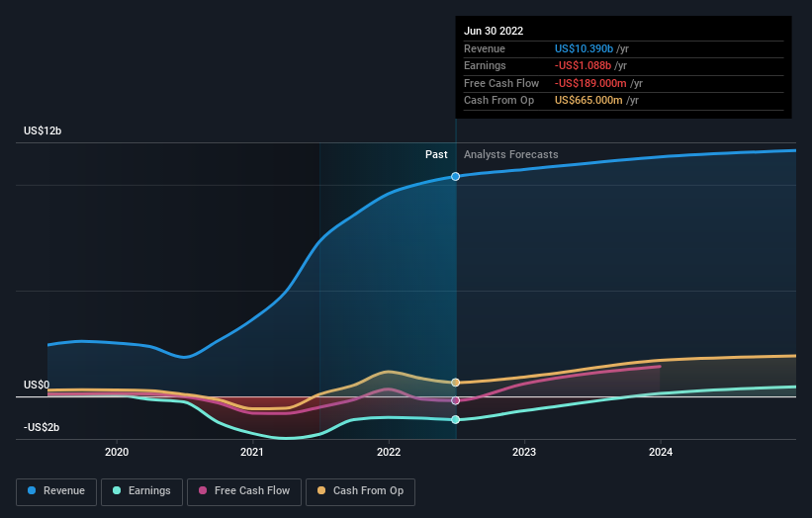The image size is (812, 518).
Task: Click the US$0 y-axis label
Action: pyautogui.click(x=37, y=385)
